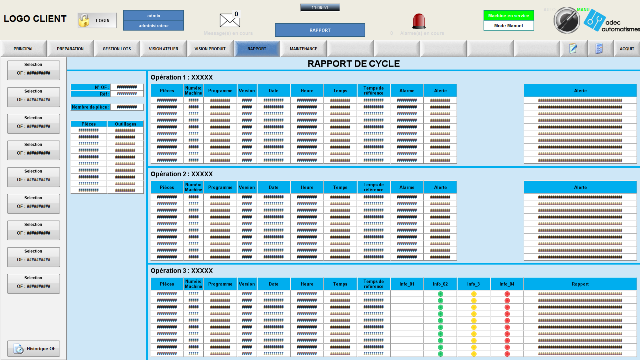Click Opération 2 Date column header

coord(273,187)
